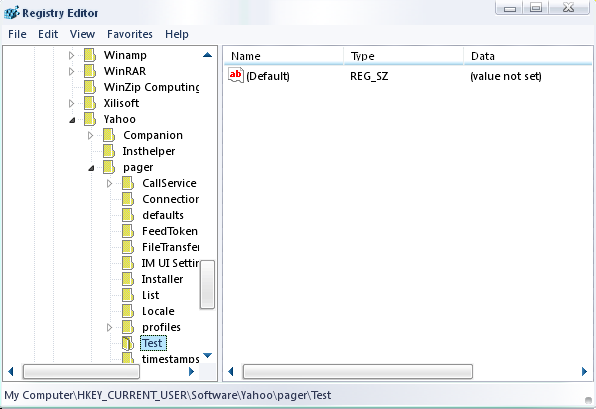596x409 pixels.
Task: Expand the profiles key
Action: 109,327
